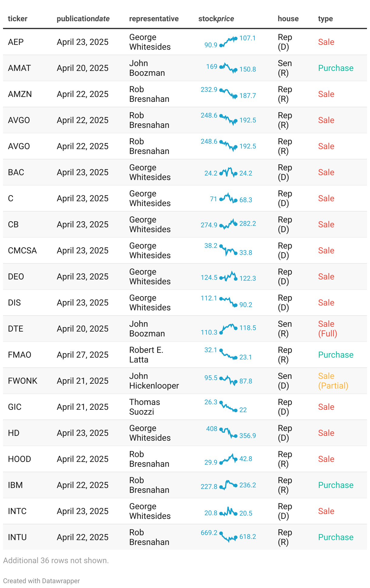Select the FWONK ticker row
The height and width of the screenshot is (588, 370).
click(x=185, y=381)
